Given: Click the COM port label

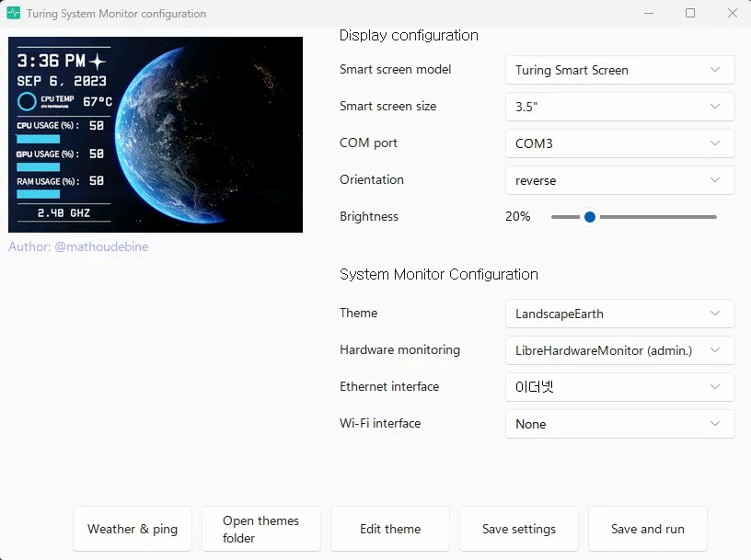Looking at the screenshot, I should [368, 143].
